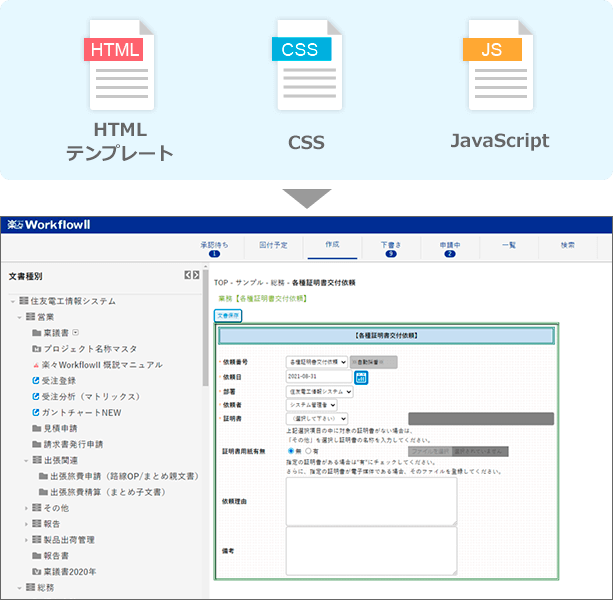
Task: Click the ファイルを選択 button
Action: click(x=430, y=451)
